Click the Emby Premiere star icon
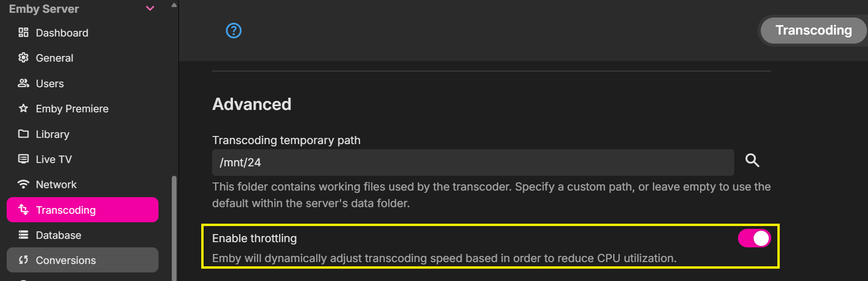The width and height of the screenshot is (868, 281). click(23, 109)
